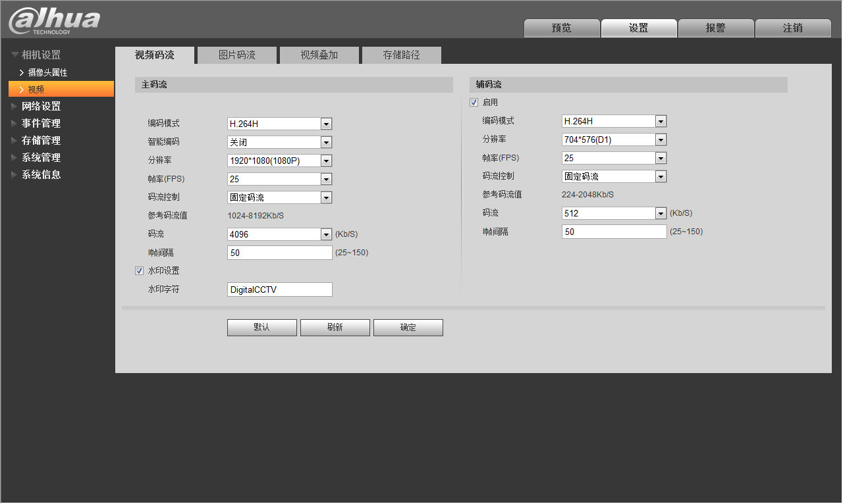
Task: Expand 事件管理 arrow icon in sidebar
Action: tap(14, 123)
